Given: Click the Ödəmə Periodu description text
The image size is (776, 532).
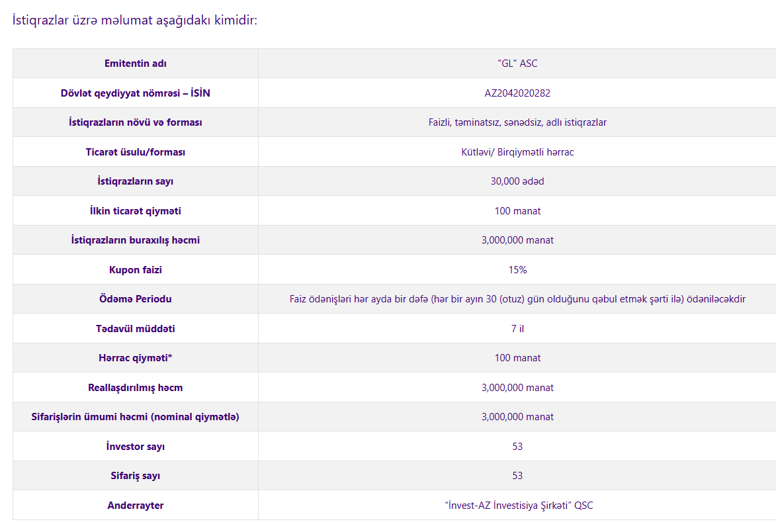Looking at the screenshot, I should click(x=517, y=299).
